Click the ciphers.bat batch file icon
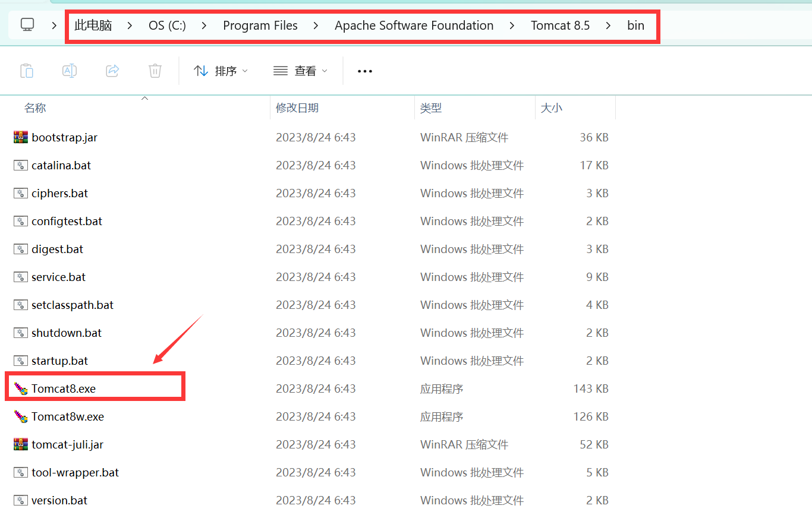The image size is (812, 518). (x=21, y=193)
